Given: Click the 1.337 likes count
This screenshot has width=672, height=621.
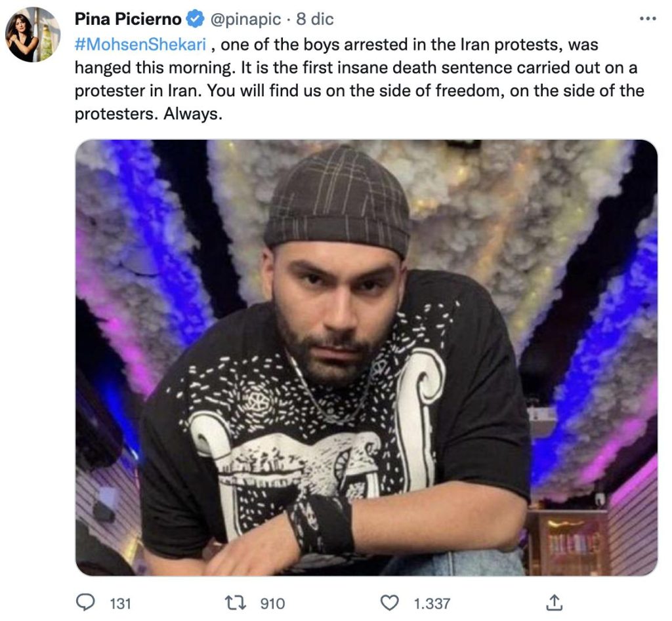Looking at the screenshot, I should click(432, 603).
